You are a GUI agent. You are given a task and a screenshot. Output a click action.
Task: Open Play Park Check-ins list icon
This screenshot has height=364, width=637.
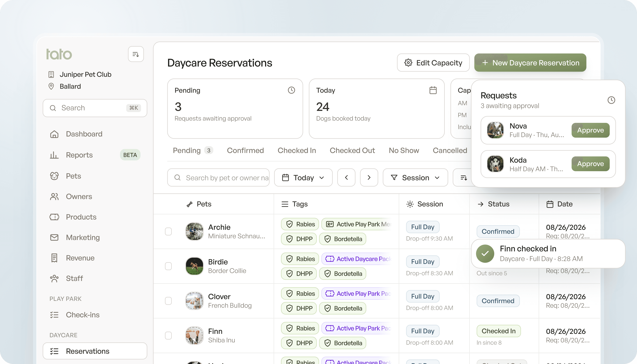click(54, 315)
